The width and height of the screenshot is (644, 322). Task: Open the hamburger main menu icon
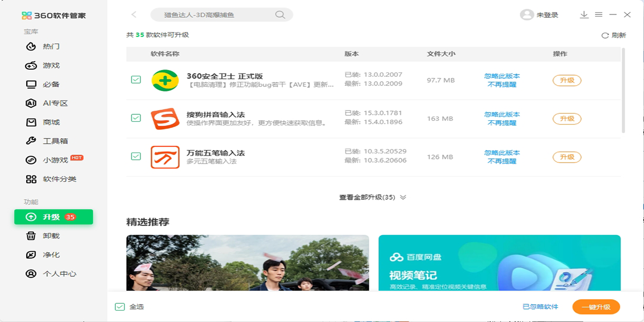click(x=598, y=15)
